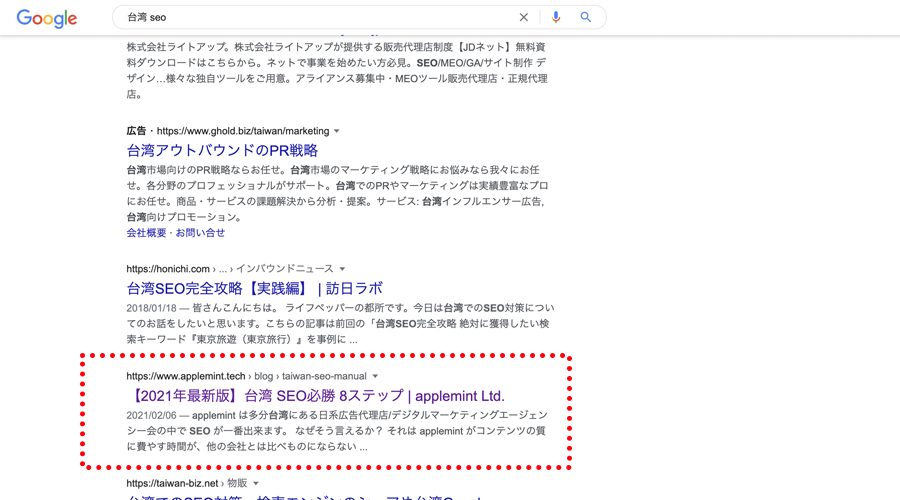Image resolution: width=900 pixels, height=500 pixels.
Task: Click the taiwan-biz.net 物販 breadcrumb
Action: click(x=187, y=483)
